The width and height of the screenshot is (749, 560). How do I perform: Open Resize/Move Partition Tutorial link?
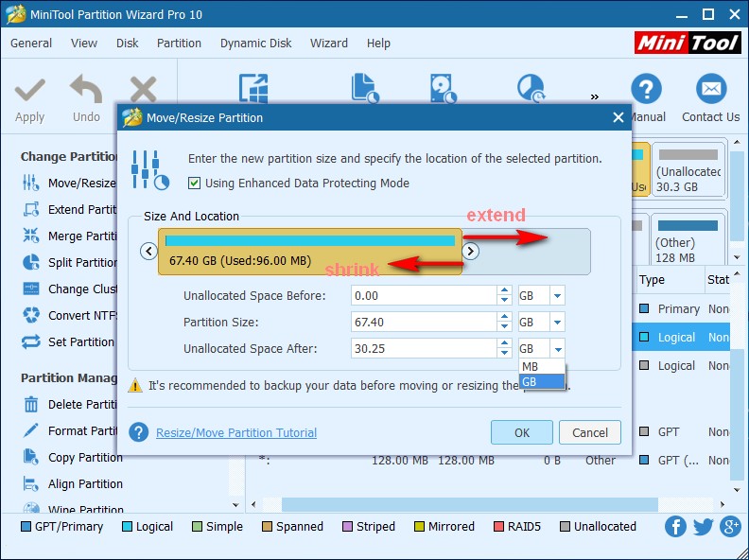click(236, 432)
